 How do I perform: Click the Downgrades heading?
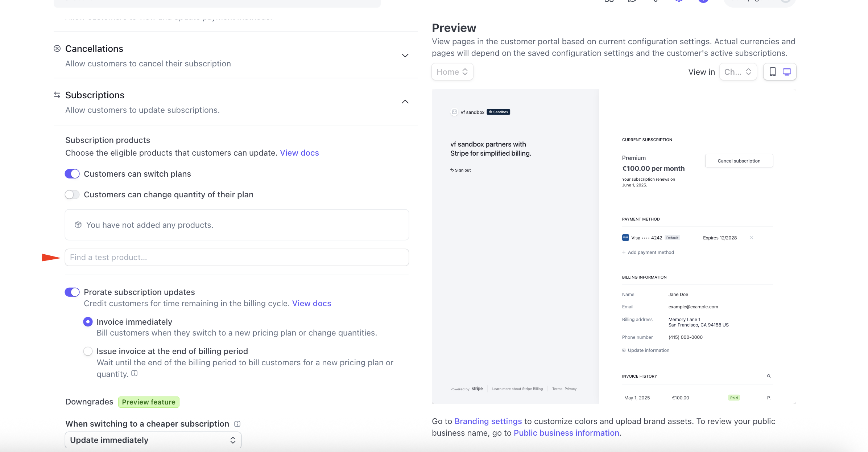[x=89, y=402]
